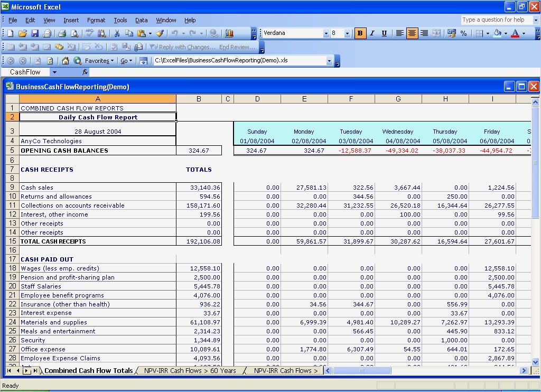Expand the Name Box CashFlow dropdown
541x392 pixels.
(54, 72)
